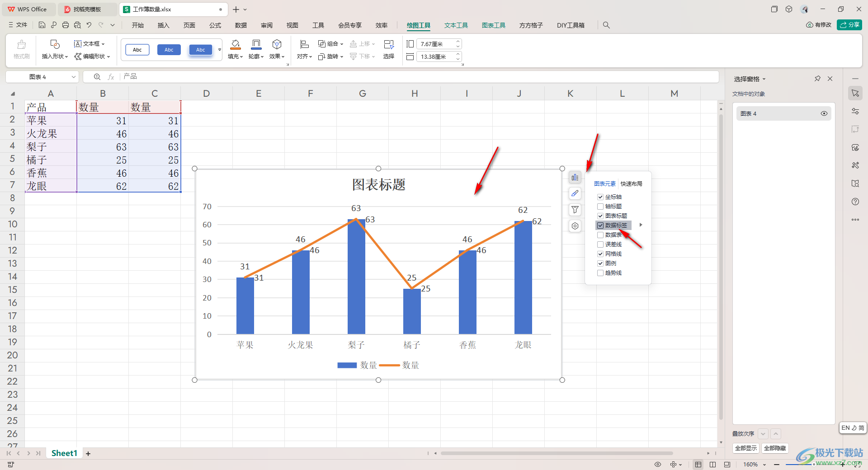
Task: Open the Chart Tools (图表工具) tab
Action: (x=493, y=25)
